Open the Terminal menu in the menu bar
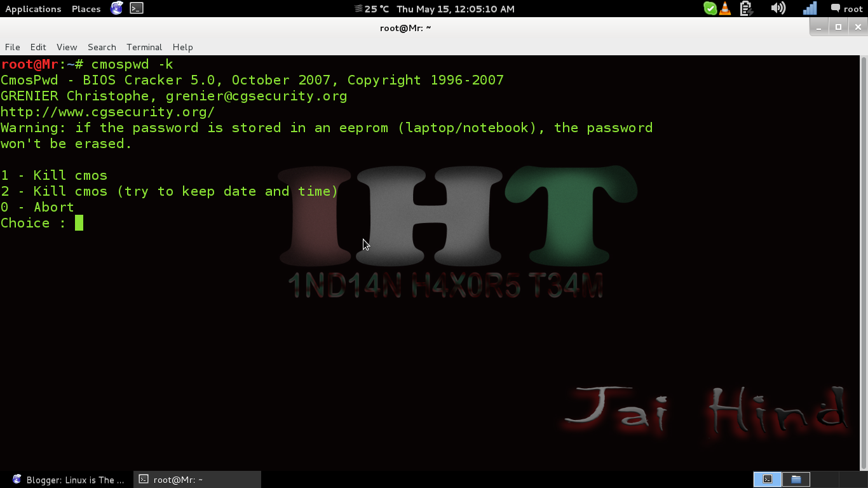This screenshot has height=488, width=868. [x=144, y=47]
